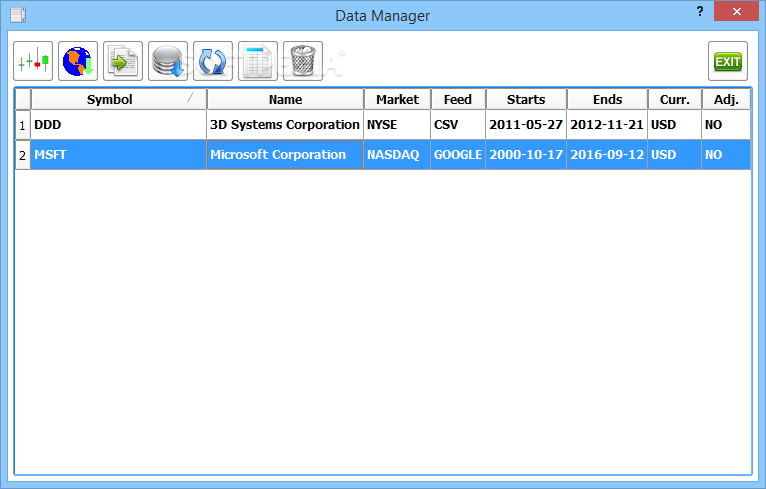The width and height of the screenshot is (766, 489).
Task: Close the Data Manager window
Action: click(736, 11)
